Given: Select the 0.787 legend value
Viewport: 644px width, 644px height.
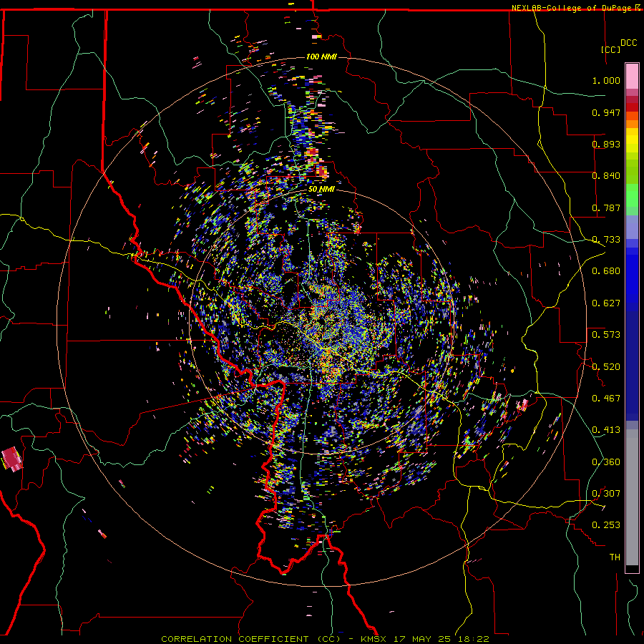Looking at the screenshot, I should pos(606,208).
